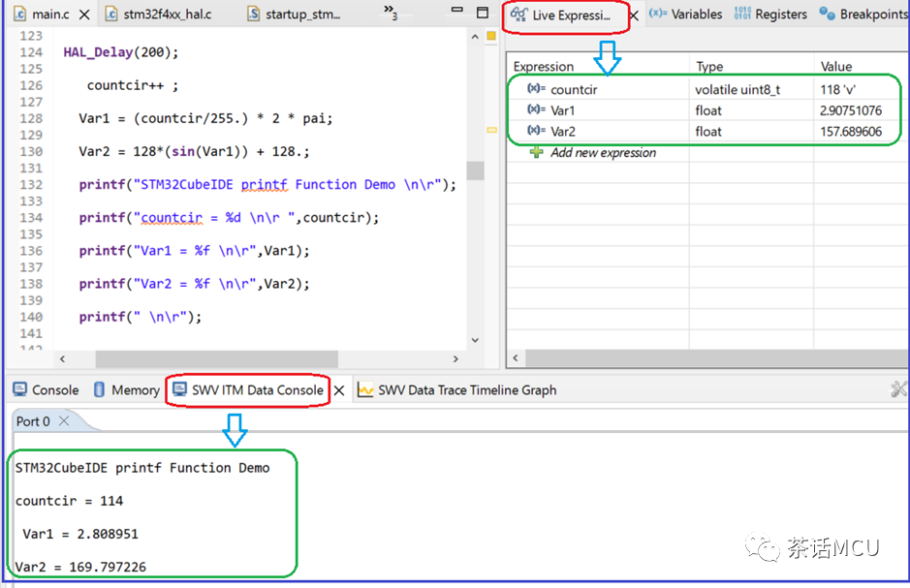Open the SWV Data Trace Timeline Graph tab
The height and width of the screenshot is (588, 910).
(456, 389)
